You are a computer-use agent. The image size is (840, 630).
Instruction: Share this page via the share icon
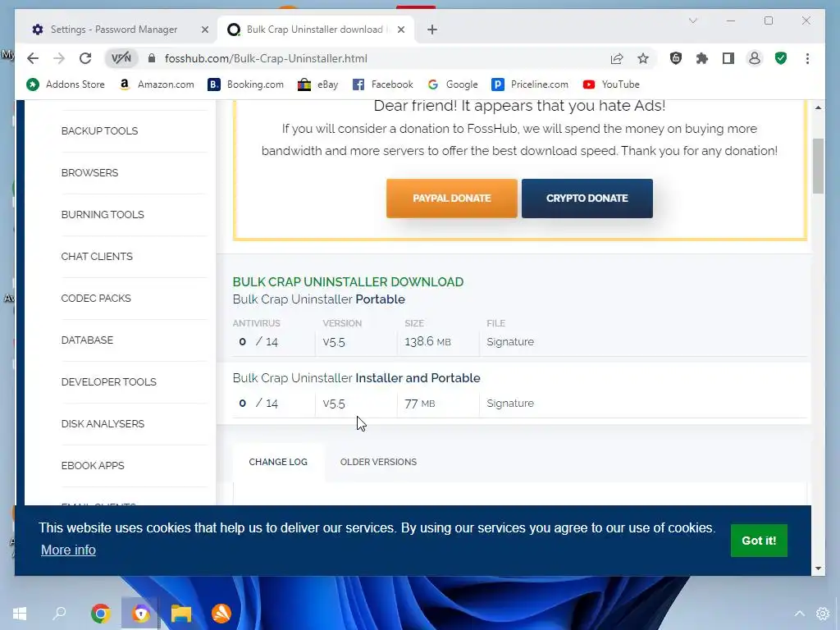pyautogui.click(x=617, y=58)
